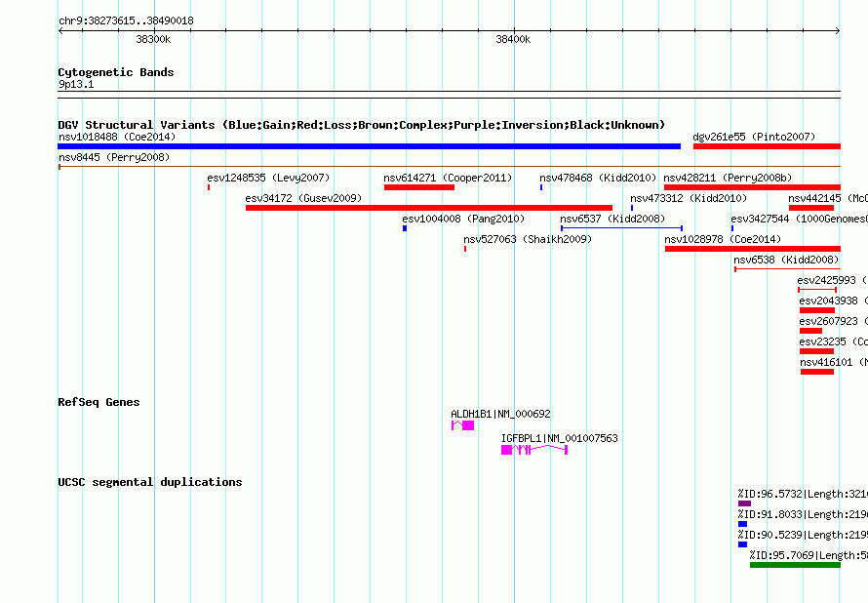Click the %ID:95.7069 green duplication bar
868x603 pixels.
click(796, 565)
